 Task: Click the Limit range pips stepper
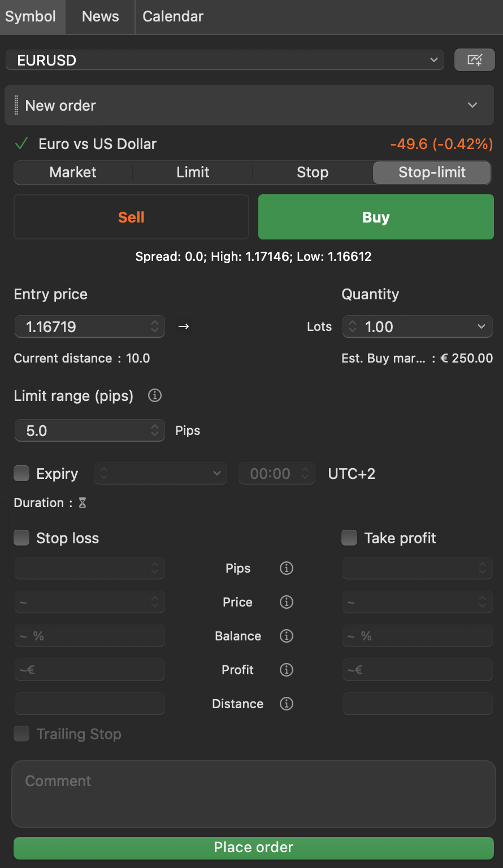(x=154, y=431)
